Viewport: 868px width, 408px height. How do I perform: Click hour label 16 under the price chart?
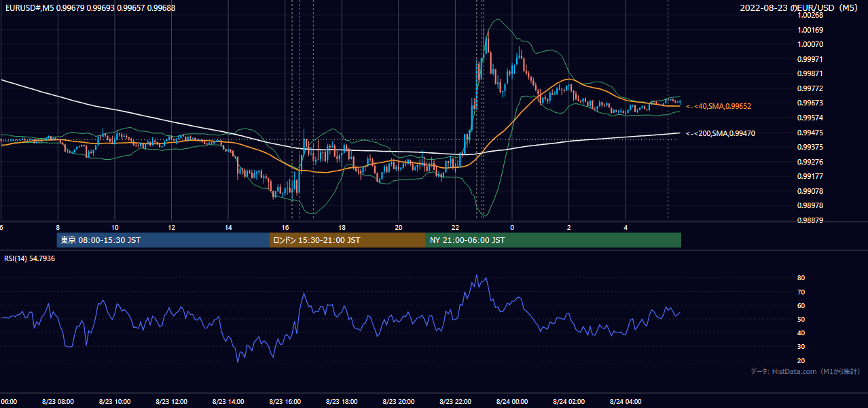tap(285, 227)
